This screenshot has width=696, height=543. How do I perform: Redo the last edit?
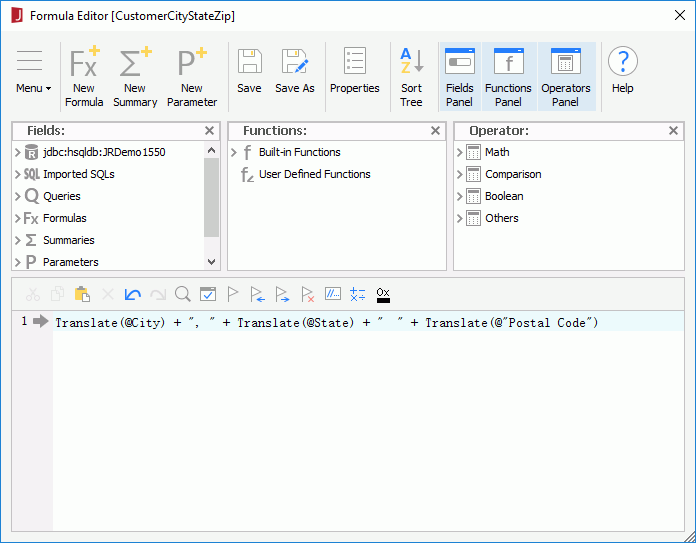(x=158, y=294)
